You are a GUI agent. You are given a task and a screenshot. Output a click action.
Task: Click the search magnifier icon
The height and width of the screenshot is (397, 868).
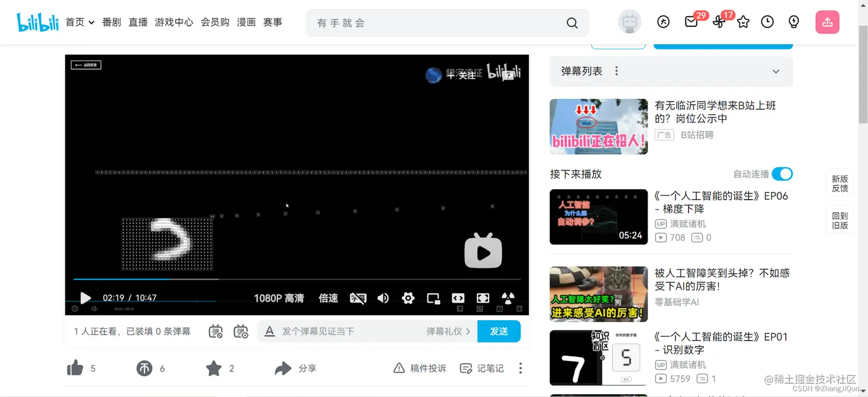(x=572, y=23)
